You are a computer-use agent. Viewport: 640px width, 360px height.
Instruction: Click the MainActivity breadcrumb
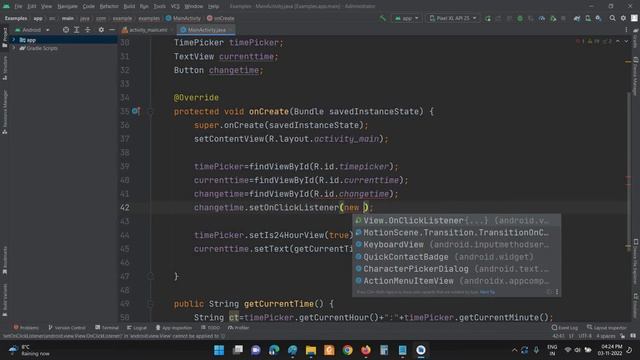click(x=183, y=18)
